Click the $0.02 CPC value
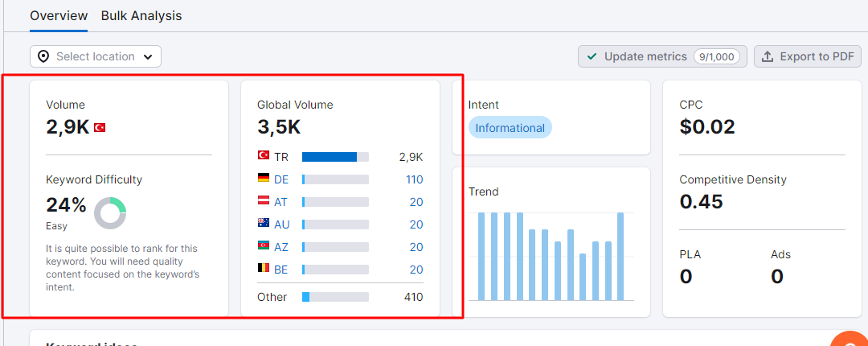 coord(707,127)
